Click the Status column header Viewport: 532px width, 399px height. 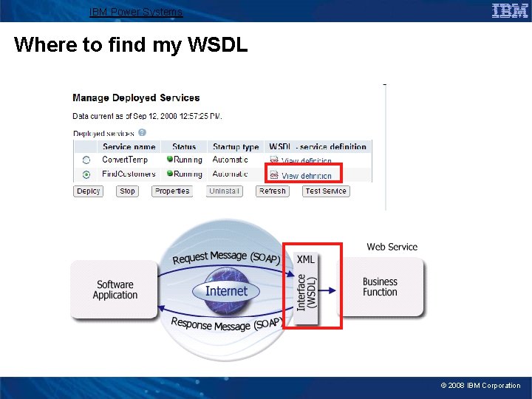point(184,146)
